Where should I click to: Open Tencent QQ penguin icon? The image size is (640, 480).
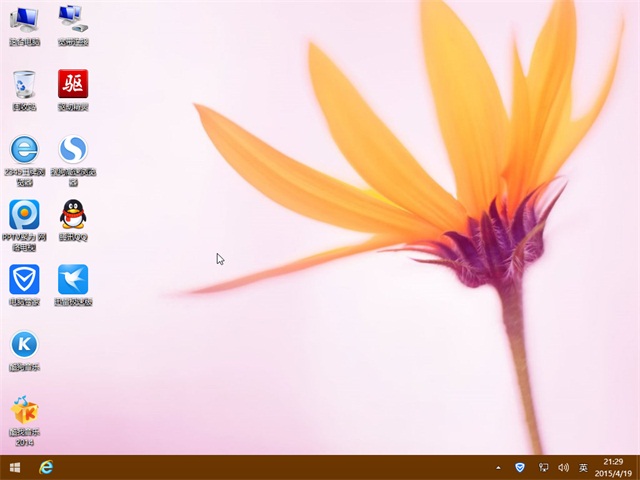click(72, 214)
